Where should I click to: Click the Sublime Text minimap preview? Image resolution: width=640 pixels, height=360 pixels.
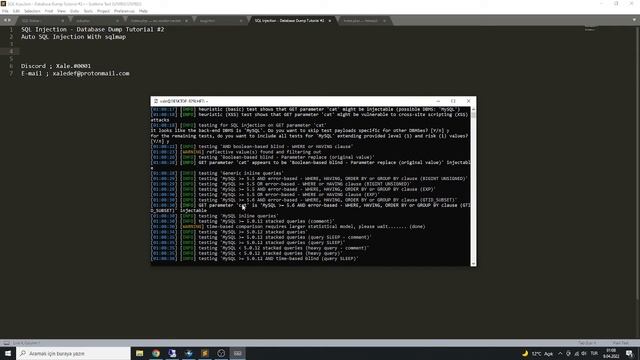click(590, 29)
